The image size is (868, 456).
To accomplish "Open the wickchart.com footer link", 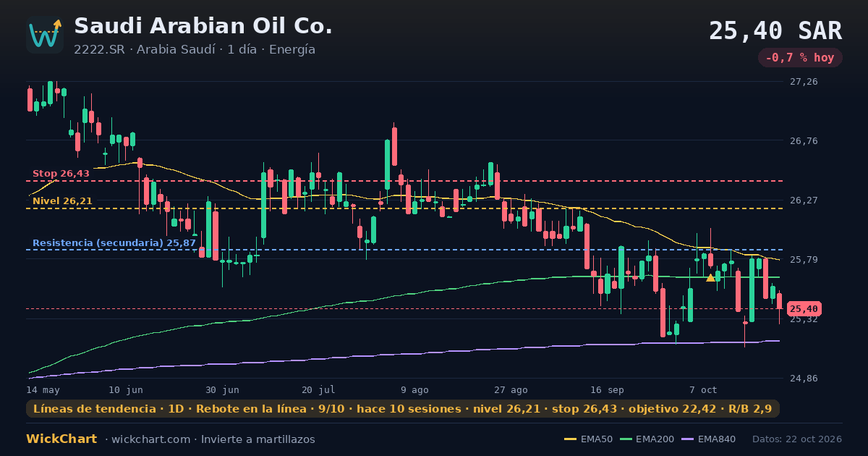I will point(152,439).
